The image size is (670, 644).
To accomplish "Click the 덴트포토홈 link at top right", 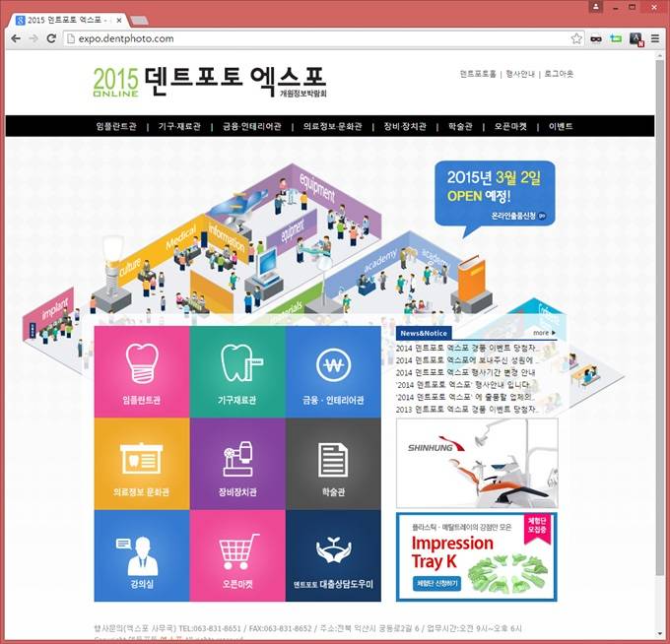I will (x=478, y=74).
